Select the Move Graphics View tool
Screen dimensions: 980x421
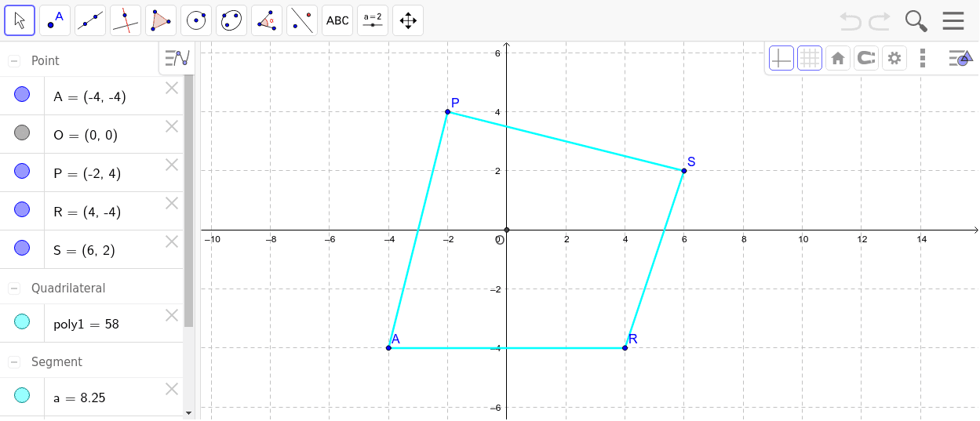[x=408, y=20]
